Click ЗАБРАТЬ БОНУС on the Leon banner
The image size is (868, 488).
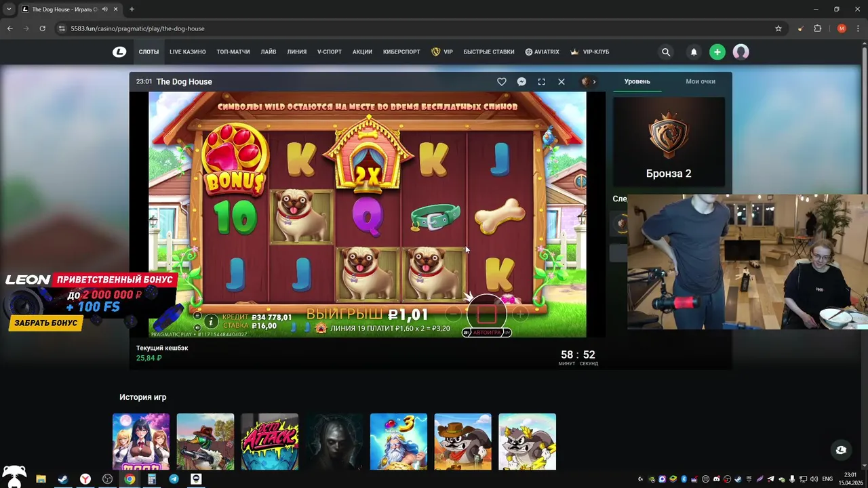coord(46,323)
